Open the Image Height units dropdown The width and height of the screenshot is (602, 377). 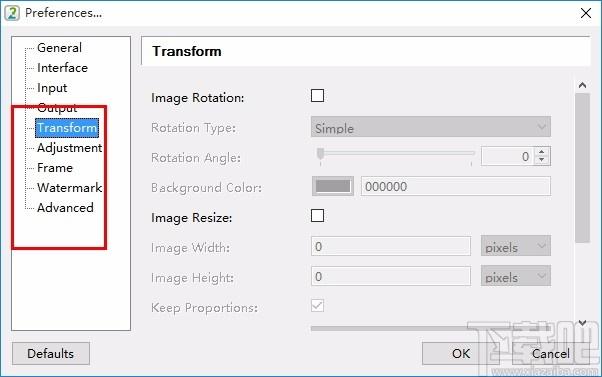[x=516, y=276]
